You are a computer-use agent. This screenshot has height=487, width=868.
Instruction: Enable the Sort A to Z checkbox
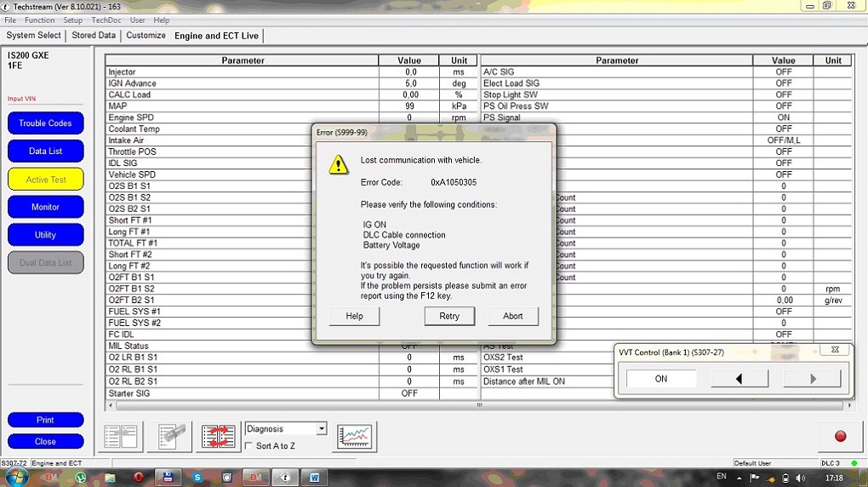[x=248, y=446]
